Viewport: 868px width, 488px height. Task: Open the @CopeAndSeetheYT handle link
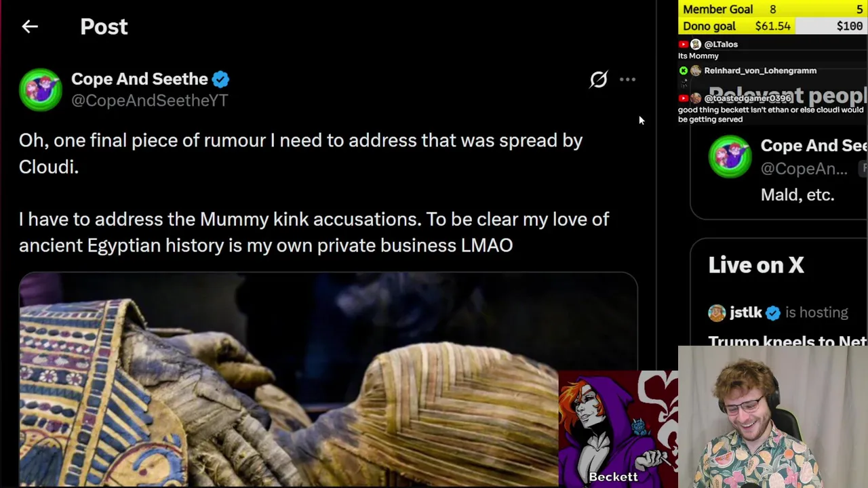(149, 100)
